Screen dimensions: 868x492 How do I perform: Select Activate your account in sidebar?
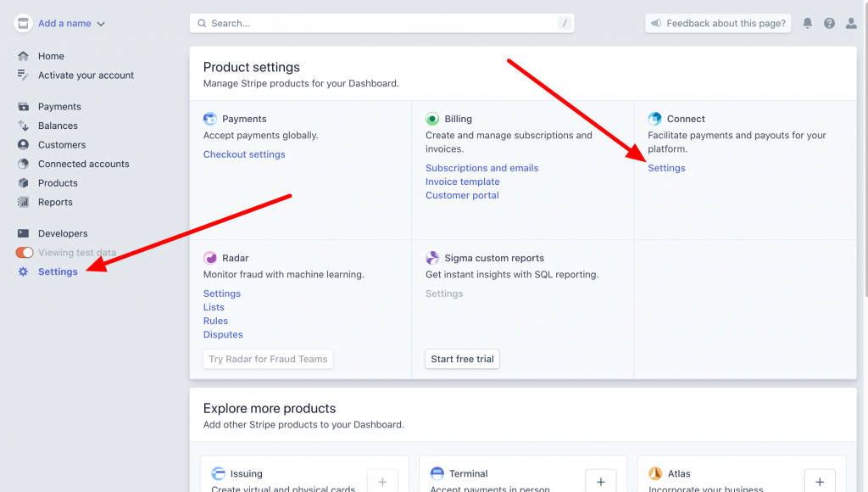(86, 75)
